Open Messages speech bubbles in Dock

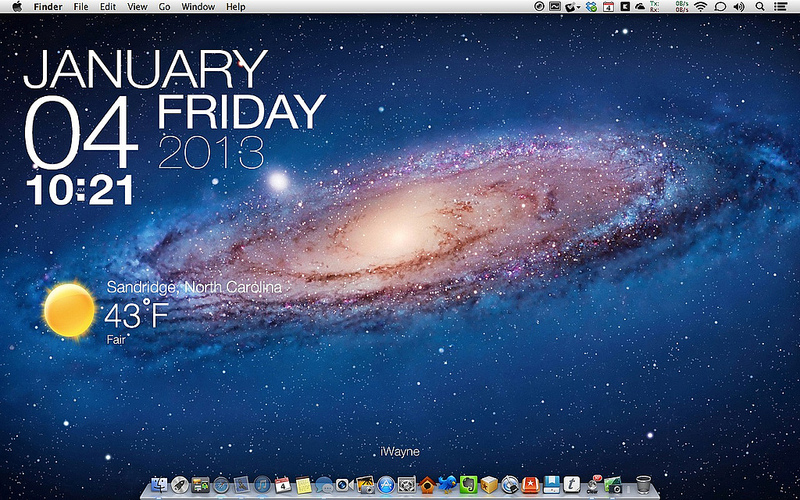click(x=324, y=485)
